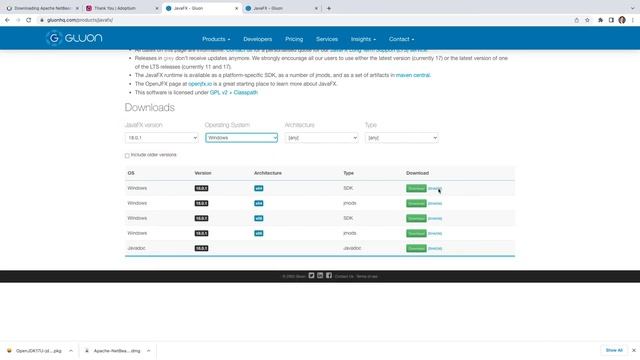Click Show All downloads button
This screenshot has width=640, height=360.
coord(614,350)
